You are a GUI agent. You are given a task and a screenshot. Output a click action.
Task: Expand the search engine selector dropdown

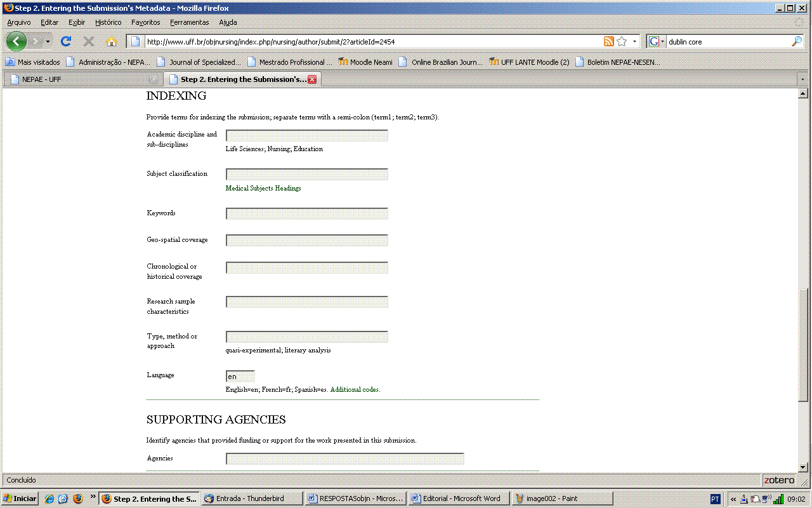(657, 41)
